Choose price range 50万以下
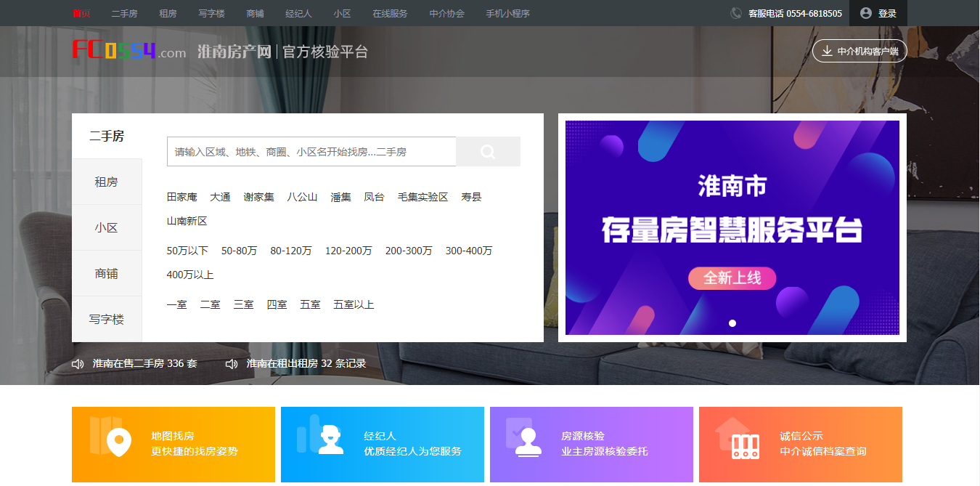The height and width of the screenshot is (486, 980). (x=187, y=251)
